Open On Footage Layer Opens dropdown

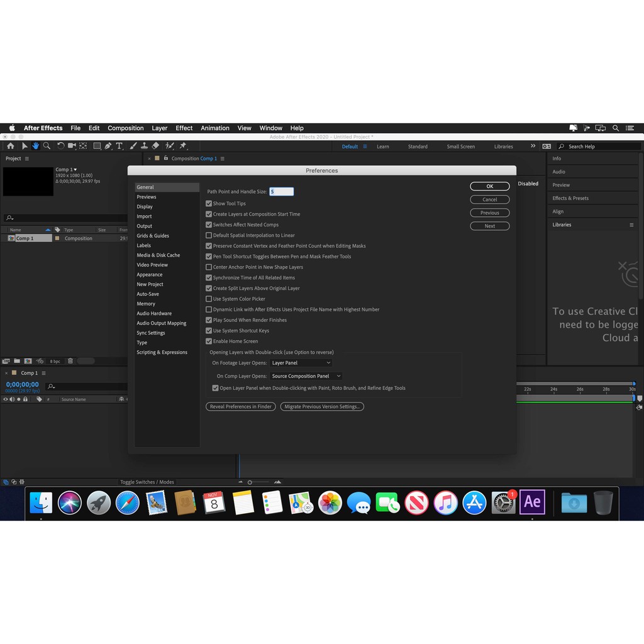coord(301,363)
